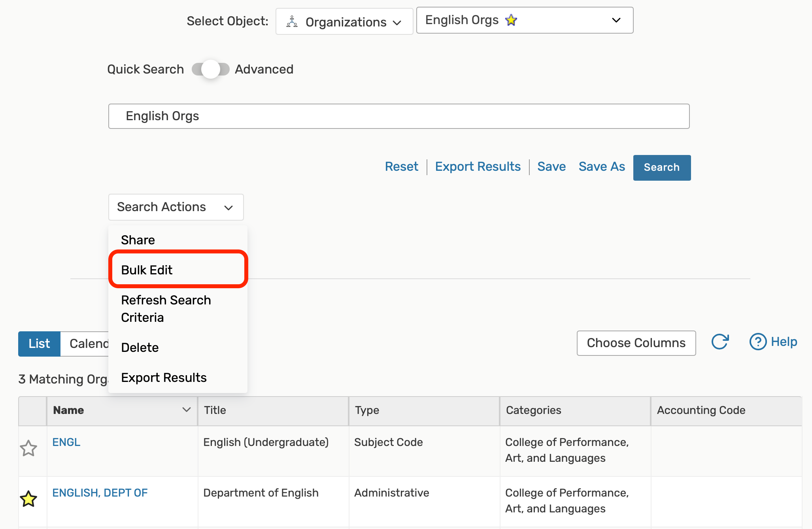Unstar the ENGLISH, DEPT OF row
The image size is (812, 529).
coord(28,499)
